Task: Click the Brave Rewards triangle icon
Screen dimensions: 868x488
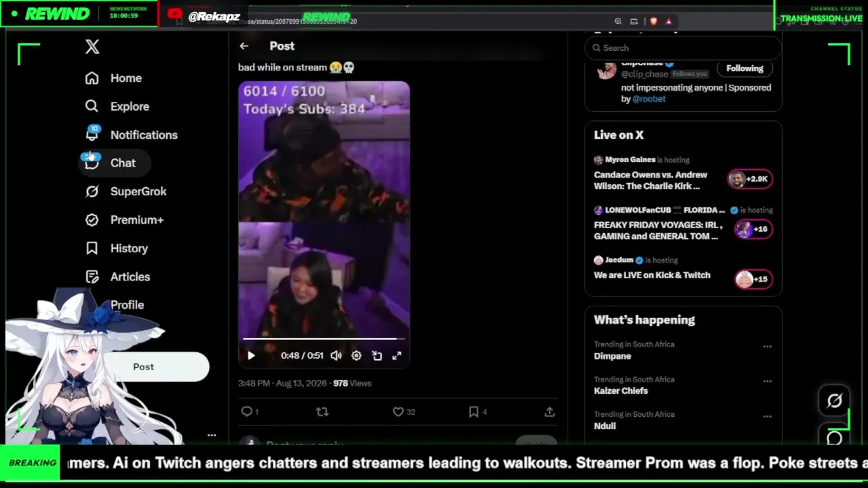Action: (669, 21)
